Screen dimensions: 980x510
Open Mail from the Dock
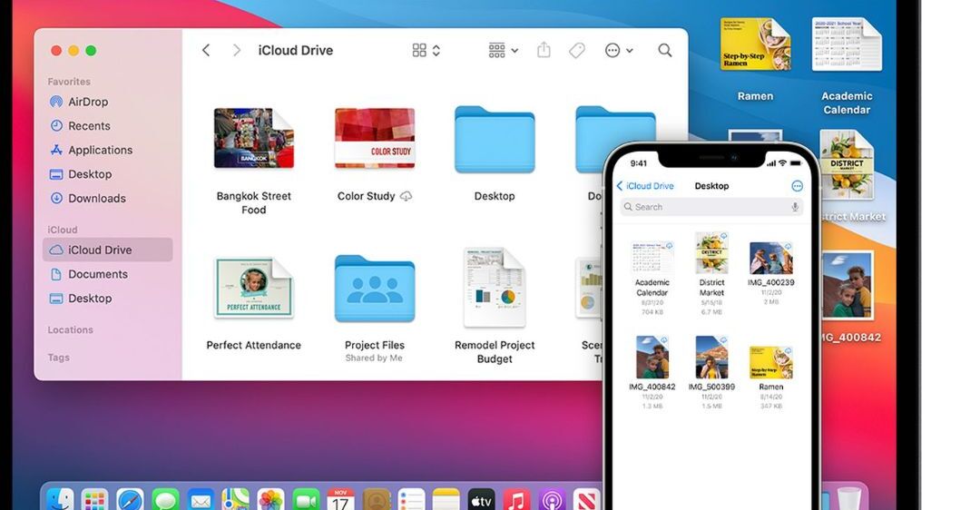tap(201, 500)
